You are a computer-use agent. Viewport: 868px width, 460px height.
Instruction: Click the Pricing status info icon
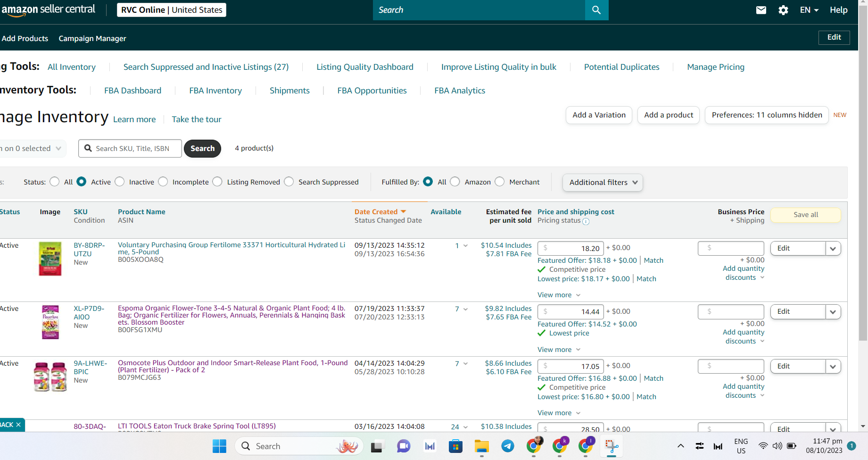[x=586, y=221]
